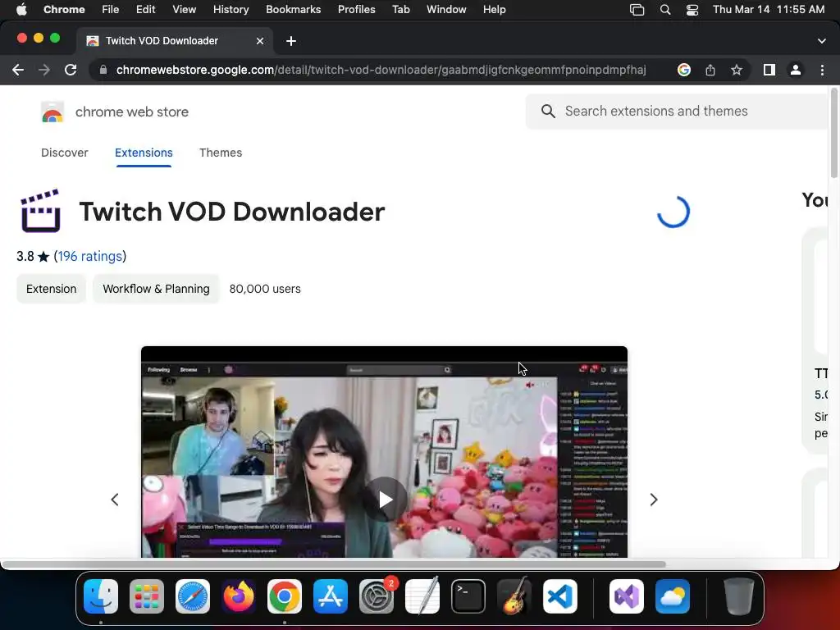Open App Store from the dock
840x630 pixels.
pyautogui.click(x=331, y=596)
